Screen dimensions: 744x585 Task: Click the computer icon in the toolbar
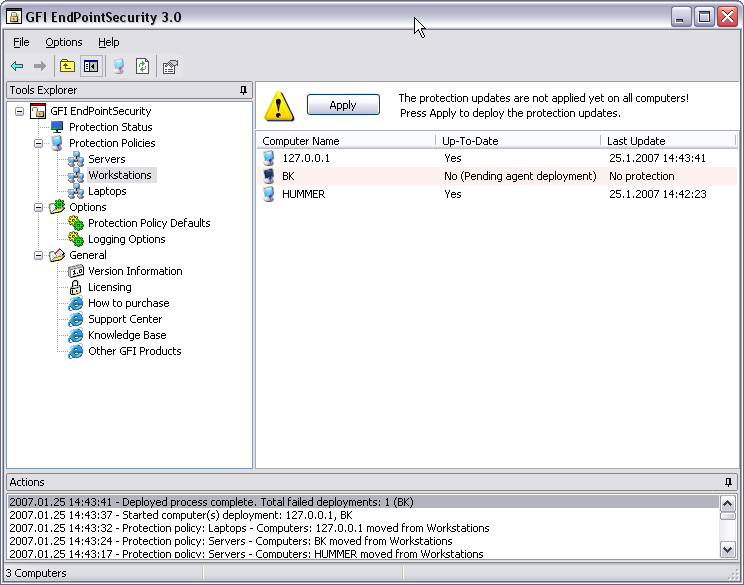pos(119,67)
